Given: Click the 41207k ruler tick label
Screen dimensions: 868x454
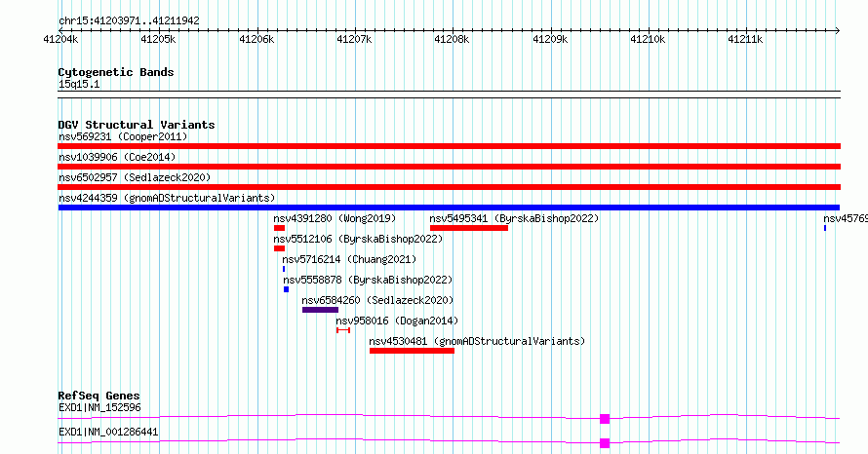Looking at the screenshot, I should 354,39.
